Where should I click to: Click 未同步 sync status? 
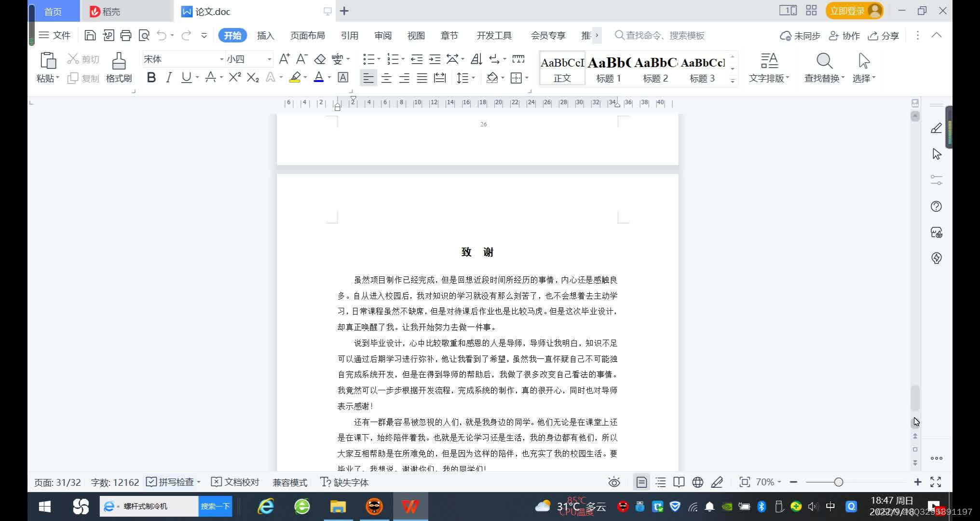tap(800, 36)
